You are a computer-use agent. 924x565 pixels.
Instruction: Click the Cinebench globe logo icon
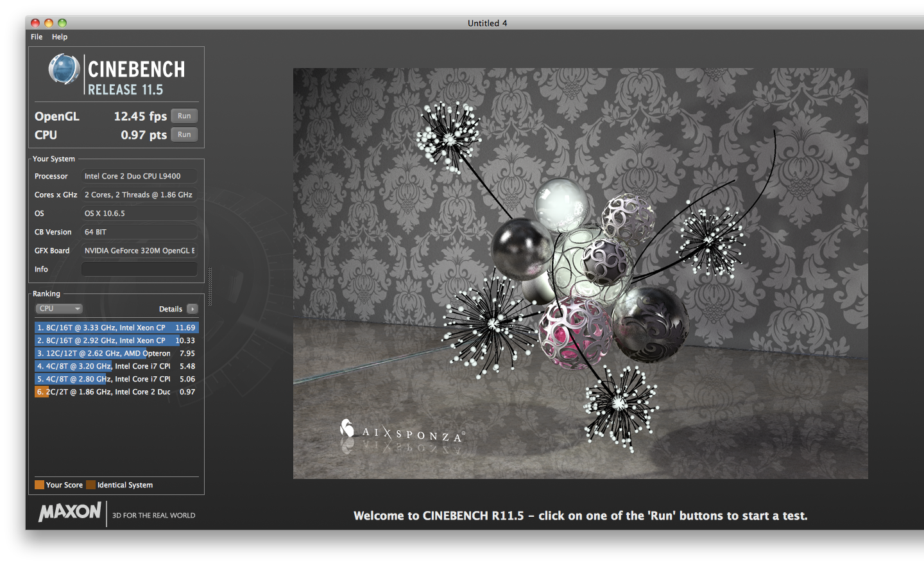pos(64,69)
